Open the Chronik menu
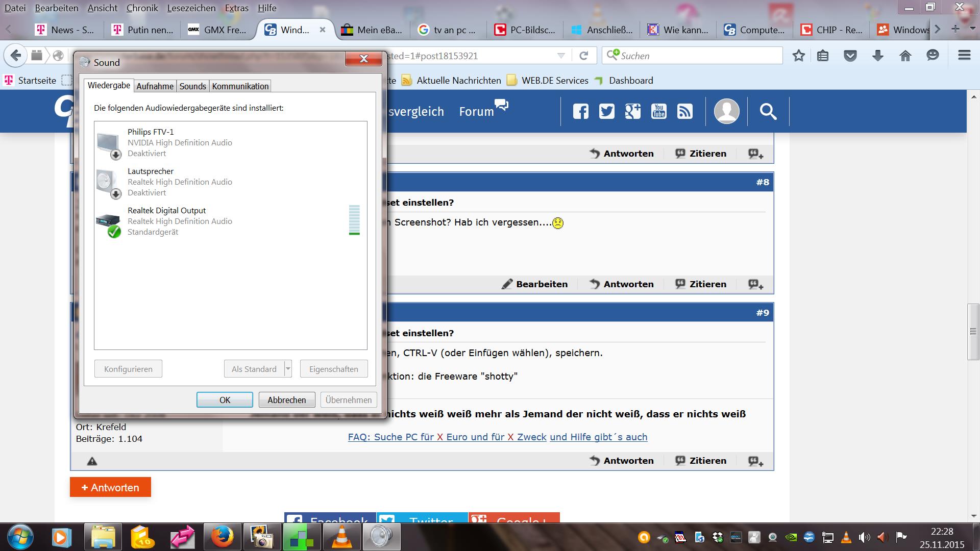 (x=142, y=8)
